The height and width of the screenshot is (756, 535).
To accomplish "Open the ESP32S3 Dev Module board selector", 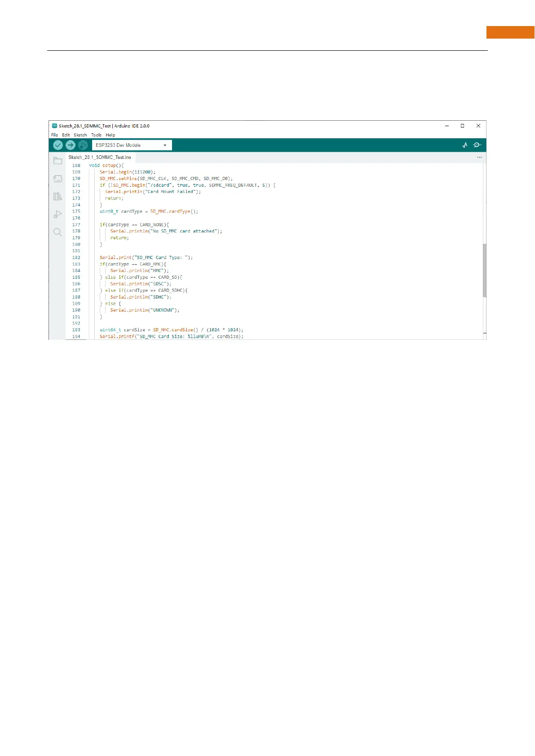I will [x=132, y=145].
